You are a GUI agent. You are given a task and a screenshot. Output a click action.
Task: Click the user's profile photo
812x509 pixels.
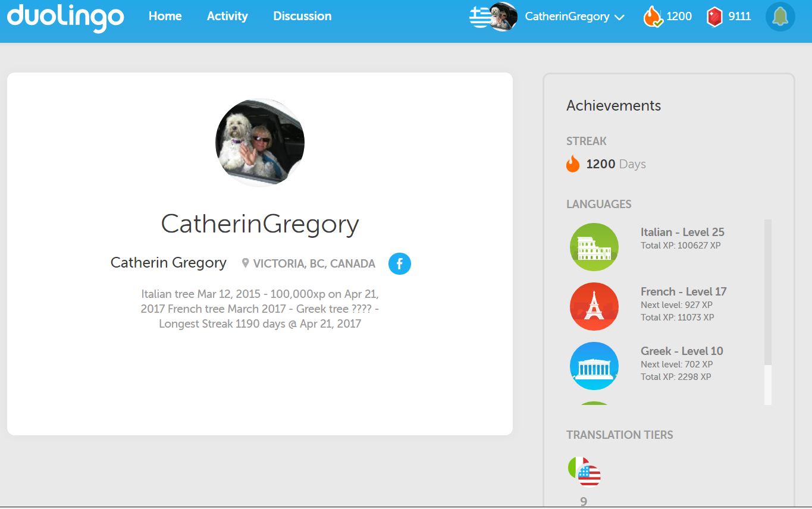(261, 142)
